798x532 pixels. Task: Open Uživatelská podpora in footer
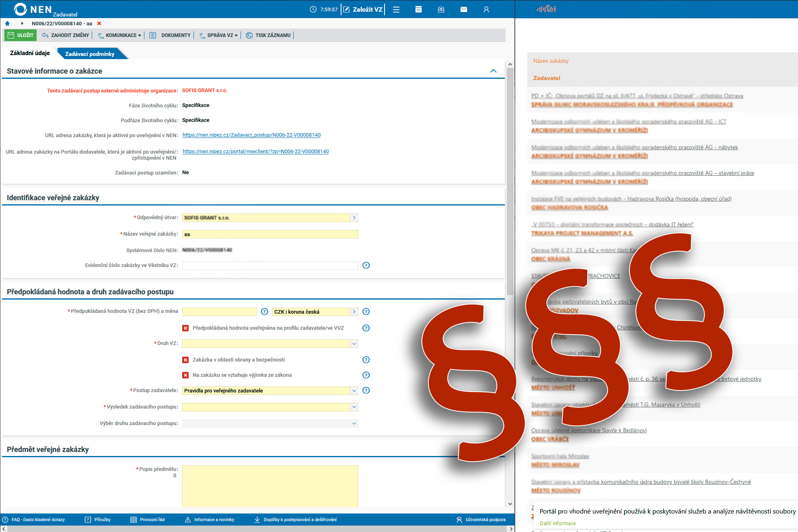point(481,520)
